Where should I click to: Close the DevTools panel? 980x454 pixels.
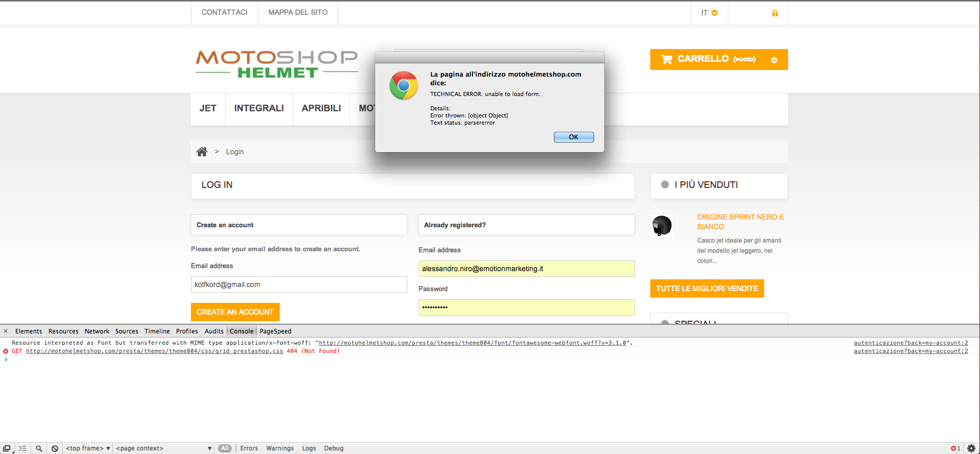pos(6,331)
